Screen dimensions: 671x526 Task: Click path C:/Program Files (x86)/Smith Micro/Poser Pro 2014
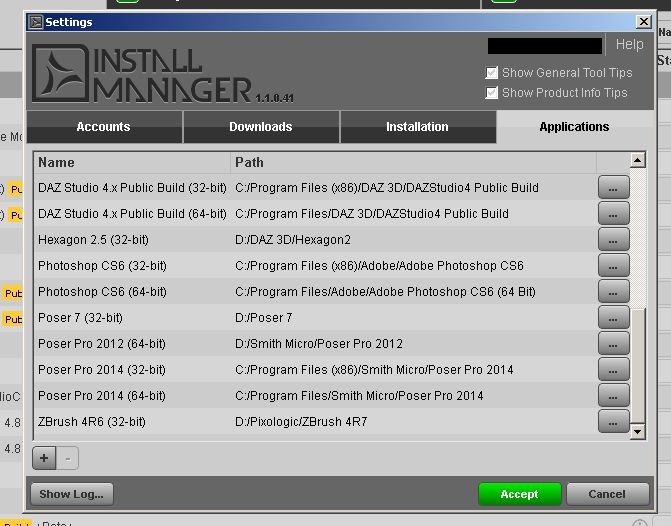click(374, 370)
